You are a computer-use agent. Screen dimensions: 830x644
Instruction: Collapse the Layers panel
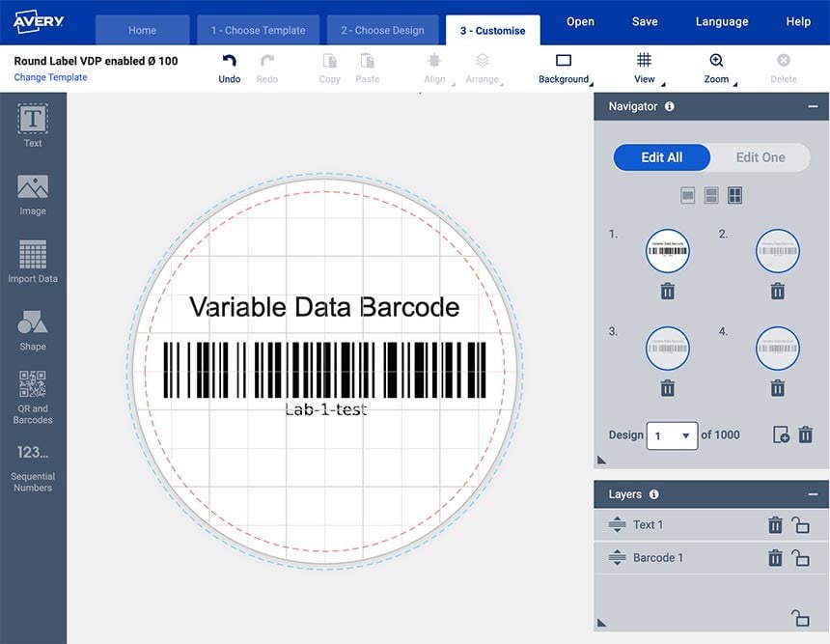coord(813,494)
